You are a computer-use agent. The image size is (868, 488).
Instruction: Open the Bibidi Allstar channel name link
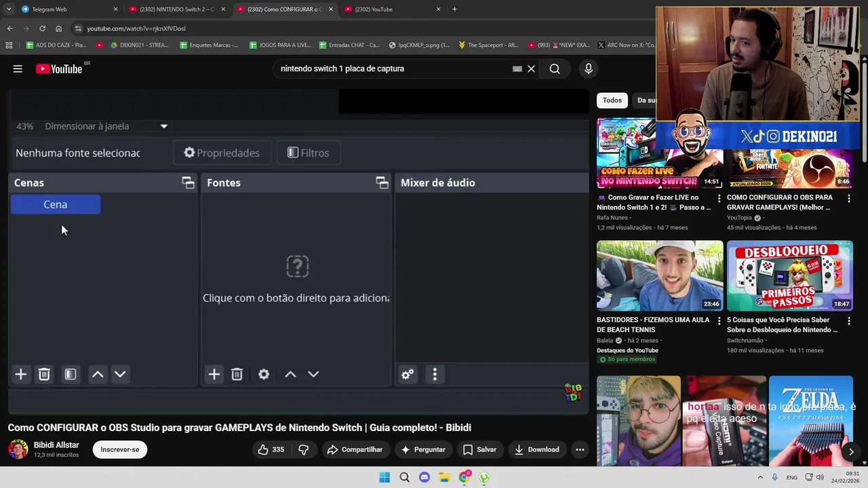(x=56, y=445)
